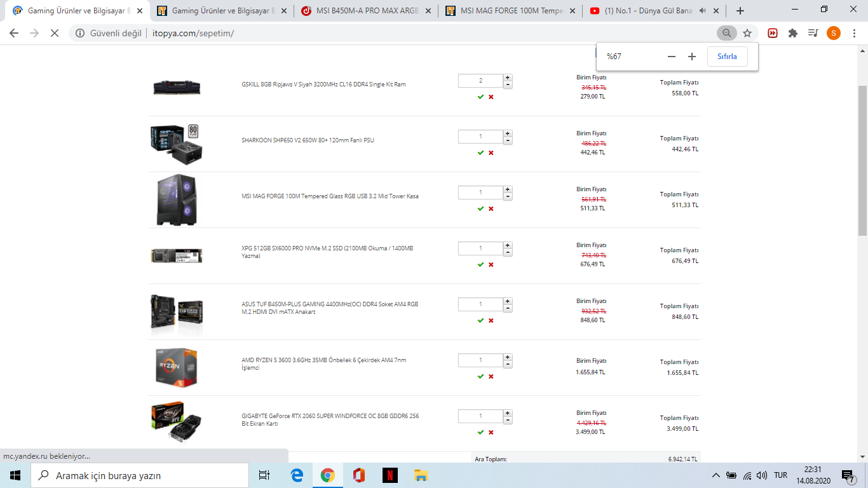Remove GSKILL Ripjaws RAM with red X

click(491, 97)
